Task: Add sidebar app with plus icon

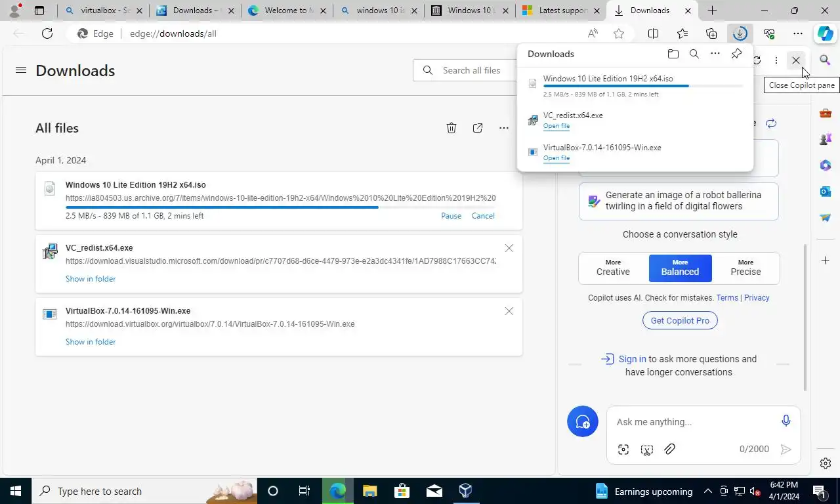Action: [x=826, y=261]
